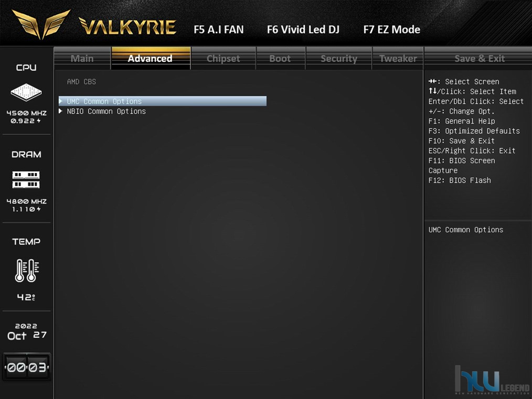
Task: Click the CPU 4500 MHZ reading
Action: point(26,113)
